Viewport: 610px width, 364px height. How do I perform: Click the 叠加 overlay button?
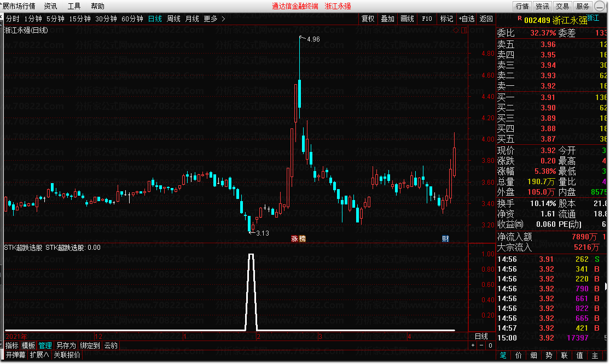click(x=387, y=19)
